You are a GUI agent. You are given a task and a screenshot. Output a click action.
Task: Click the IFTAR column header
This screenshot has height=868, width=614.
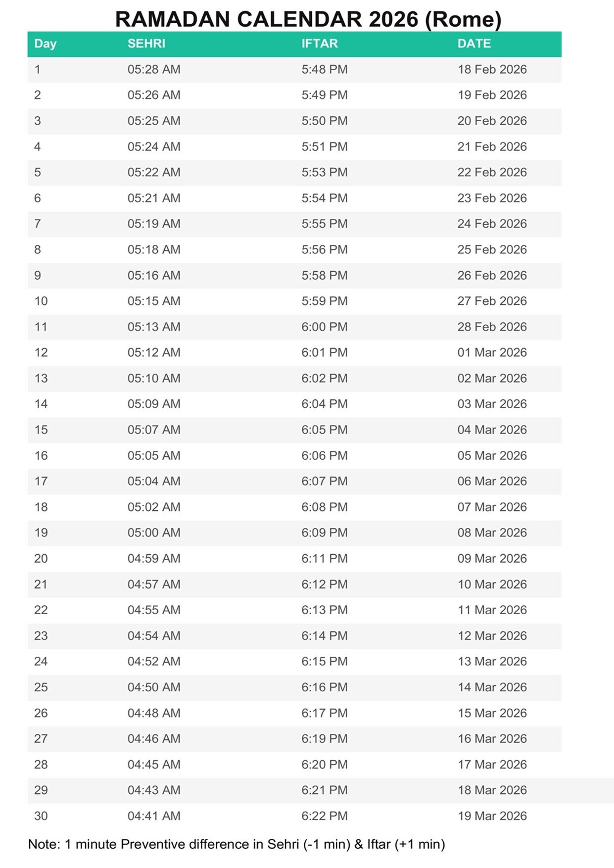tap(320, 44)
